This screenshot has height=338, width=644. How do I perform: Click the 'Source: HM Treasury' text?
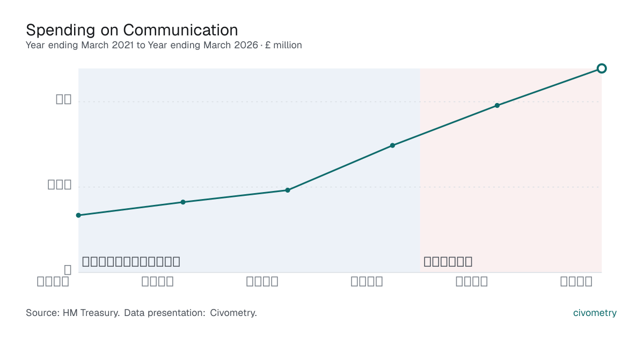coord(72,313)
